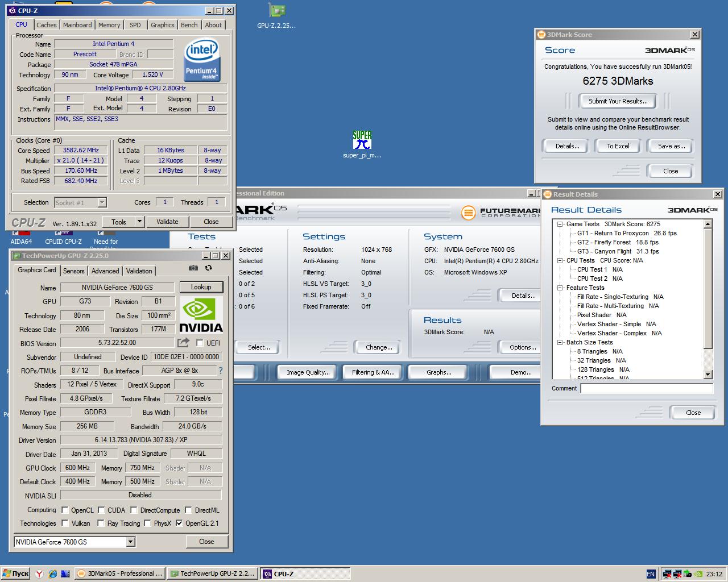
Task: Open the Tools dropdown arrow in CPU-Z
Action: pyautogui.click(x=139, y=222)
